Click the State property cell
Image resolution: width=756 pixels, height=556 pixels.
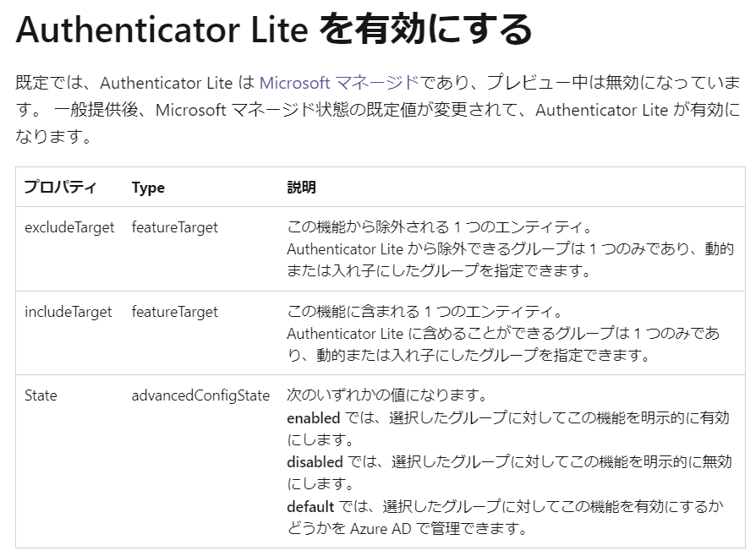41,395
